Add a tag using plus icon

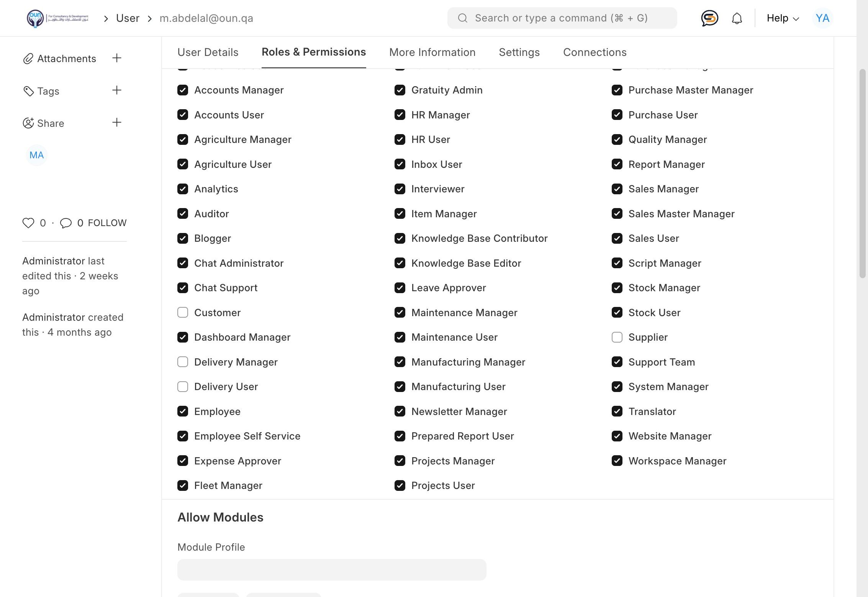coord(117,90)
